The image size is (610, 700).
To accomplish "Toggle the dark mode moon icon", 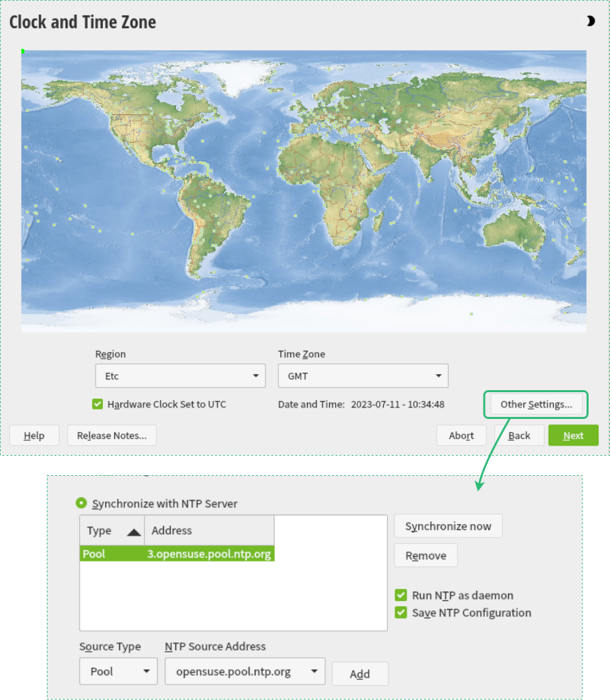I will (590, 21).
